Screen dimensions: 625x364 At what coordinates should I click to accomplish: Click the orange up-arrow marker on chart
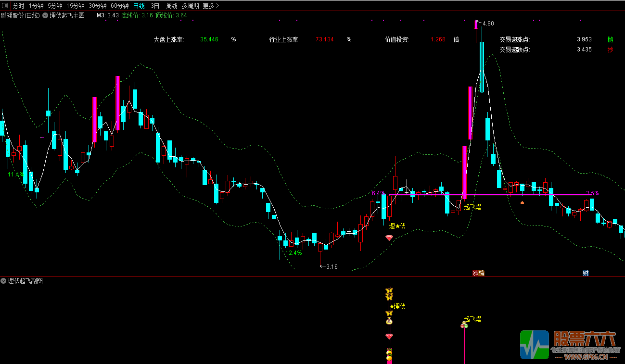[x=522, y=202]
